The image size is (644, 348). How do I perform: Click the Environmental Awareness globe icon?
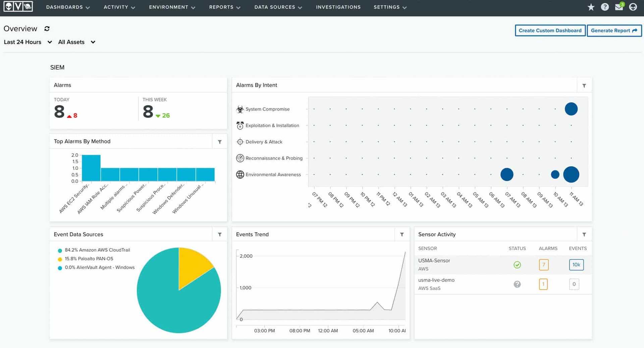tap(240, 175)
